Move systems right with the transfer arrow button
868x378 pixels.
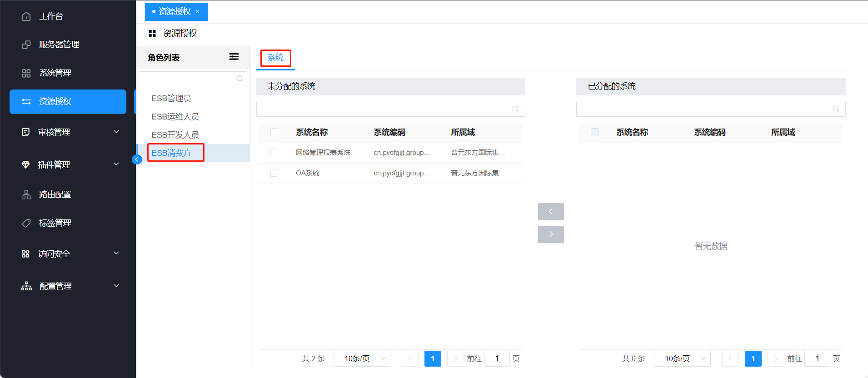(551, 234)
